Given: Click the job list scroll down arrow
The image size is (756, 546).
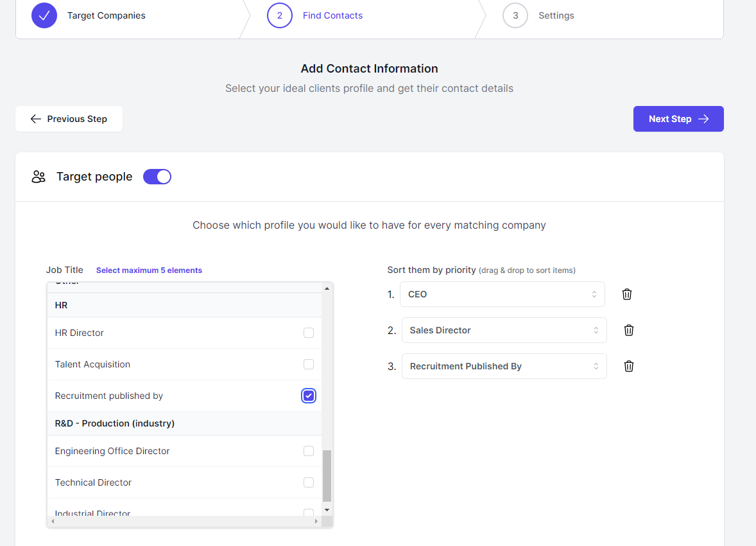Looking at the screenshot, I should tap(327, 510).
